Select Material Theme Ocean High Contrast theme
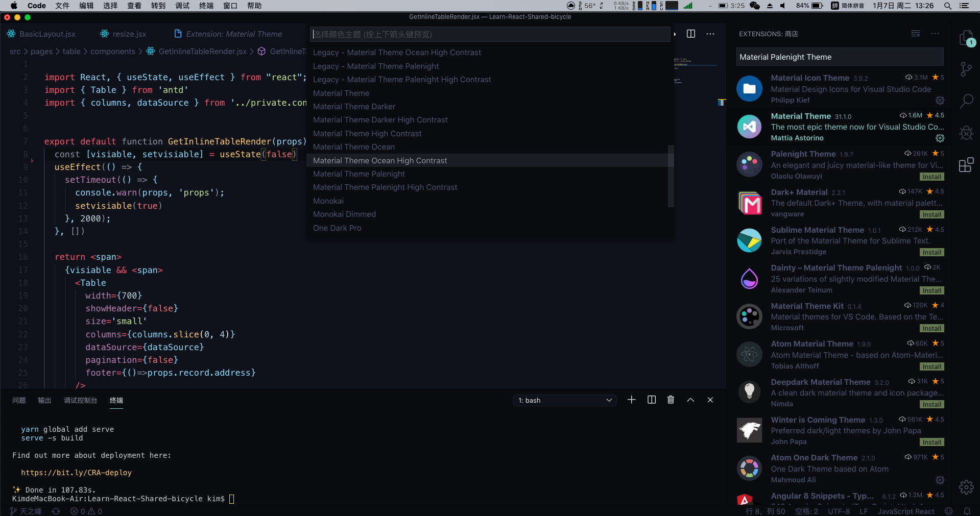The height and width of the screenshot is (516, 980). [x=490, y=160]
